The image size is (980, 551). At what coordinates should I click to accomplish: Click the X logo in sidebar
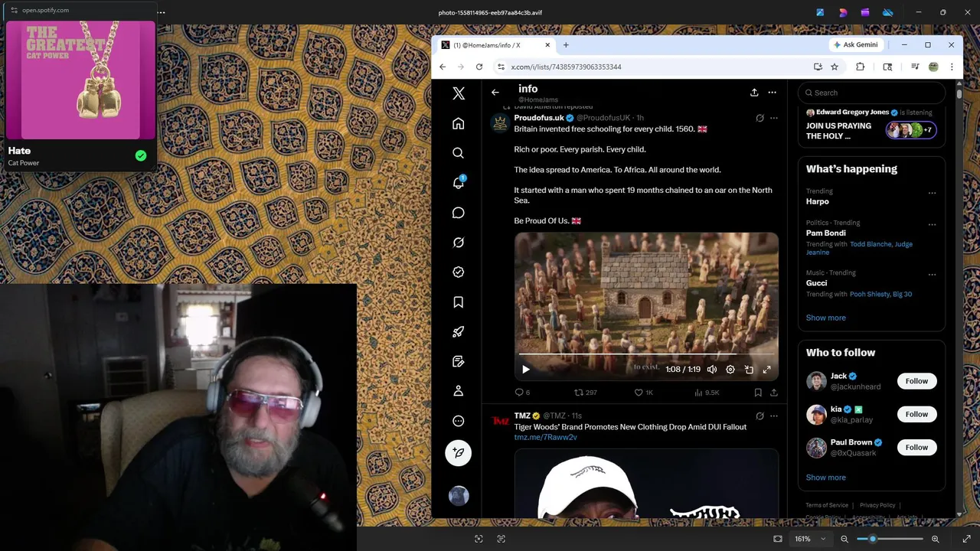pos(458,93)
